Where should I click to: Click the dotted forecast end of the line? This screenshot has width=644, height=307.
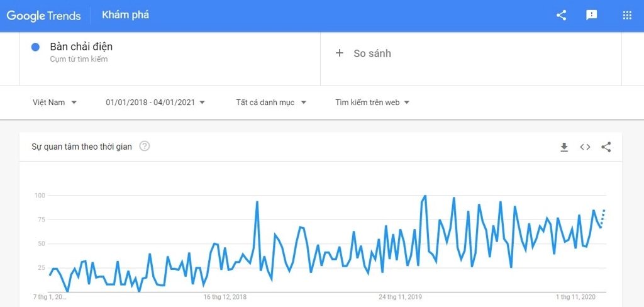pos(603,218)
